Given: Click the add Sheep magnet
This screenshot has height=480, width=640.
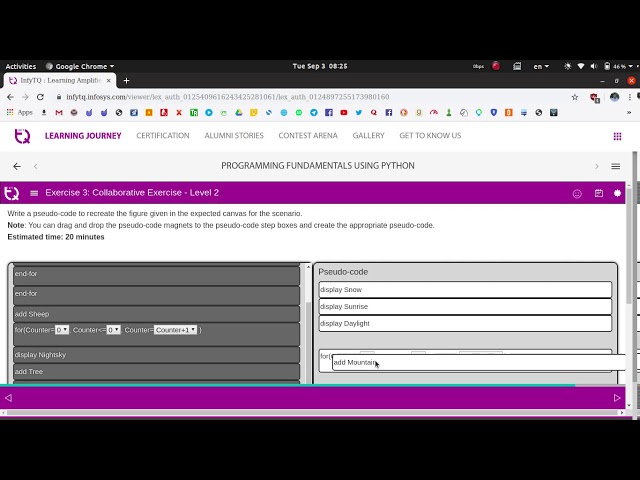Looking at the screenshot, I should pos(156,314).
